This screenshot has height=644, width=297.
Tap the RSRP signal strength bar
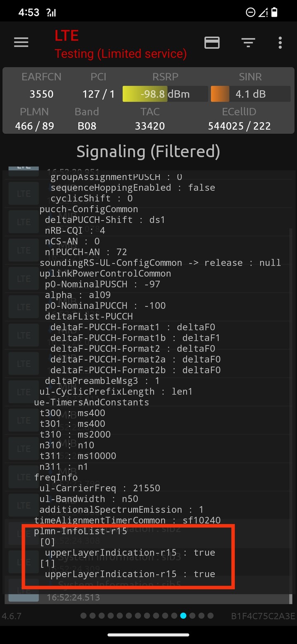(x=165, y=94)
